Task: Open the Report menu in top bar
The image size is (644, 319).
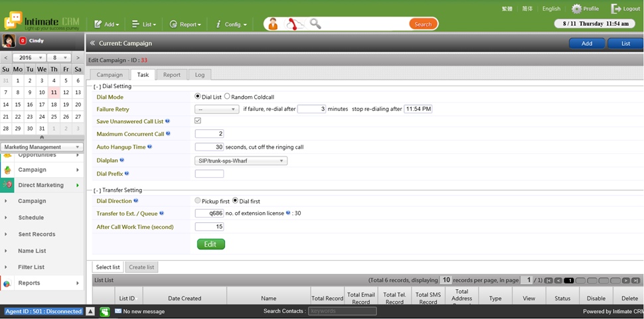Action: pos(185,24)
